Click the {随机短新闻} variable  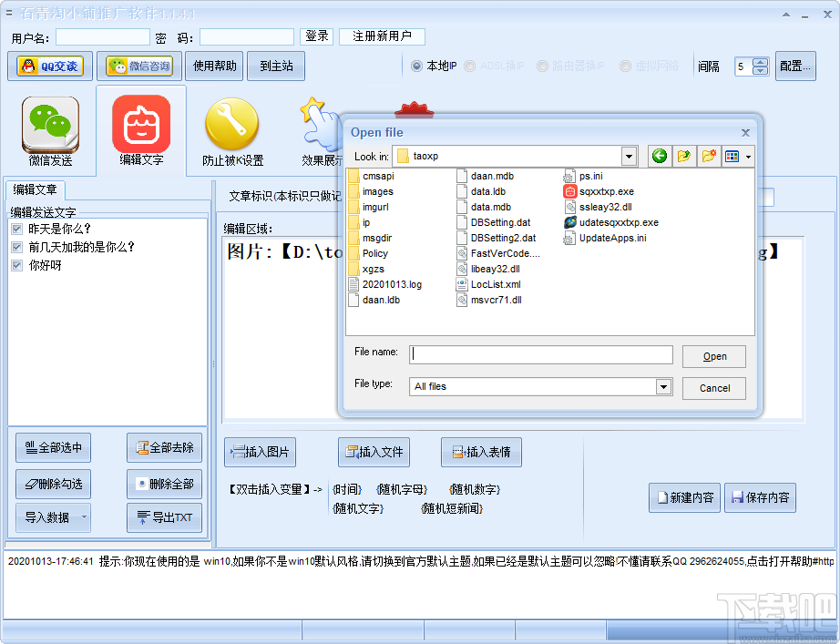(452, 508)
